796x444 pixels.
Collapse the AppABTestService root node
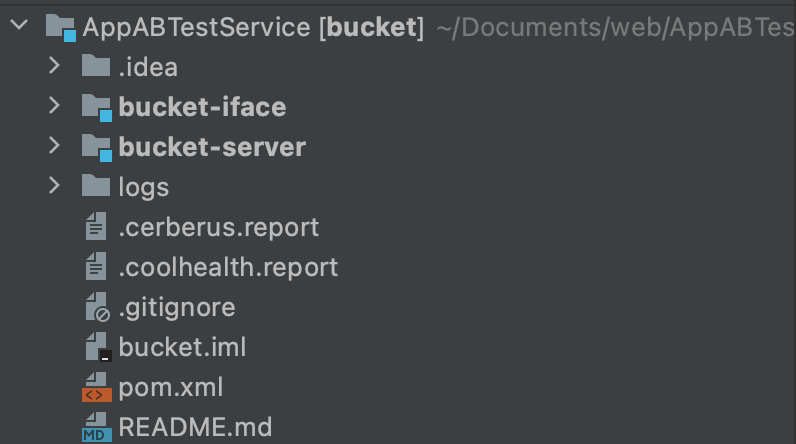pyautogui.click(x=19, y=24)
